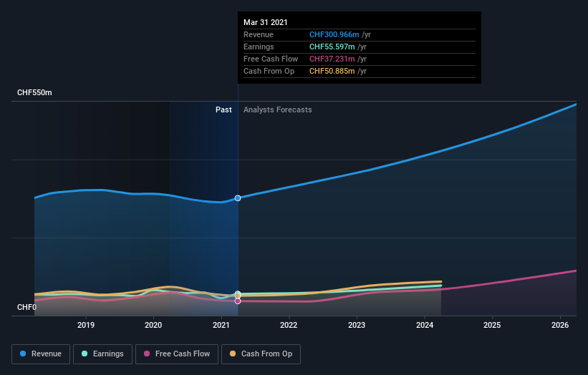The height and width of the screenshot is (375, 588).
Task: Toggle the Revenue legend series
Action: pos(41,354)
